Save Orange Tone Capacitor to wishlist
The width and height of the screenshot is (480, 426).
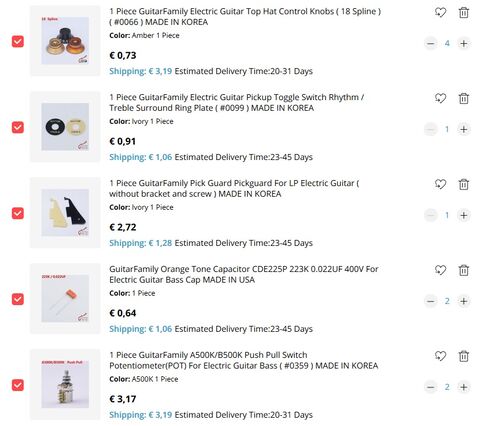pos(440,270)
